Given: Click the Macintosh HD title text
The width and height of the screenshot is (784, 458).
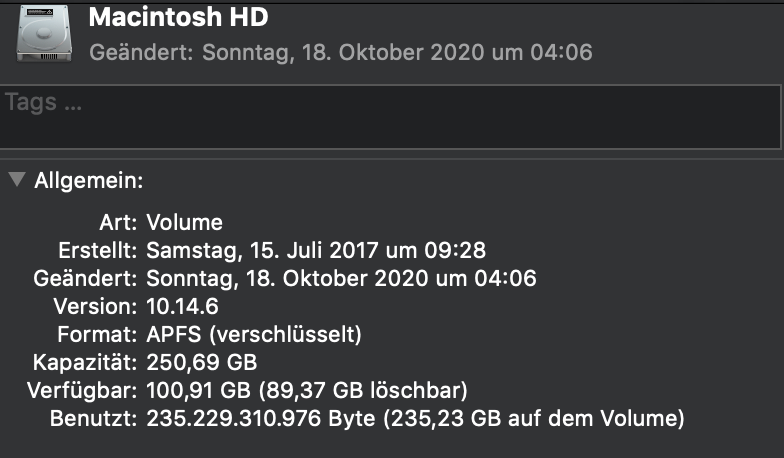Looking at the screenshot, I should (x=179, y=17).
